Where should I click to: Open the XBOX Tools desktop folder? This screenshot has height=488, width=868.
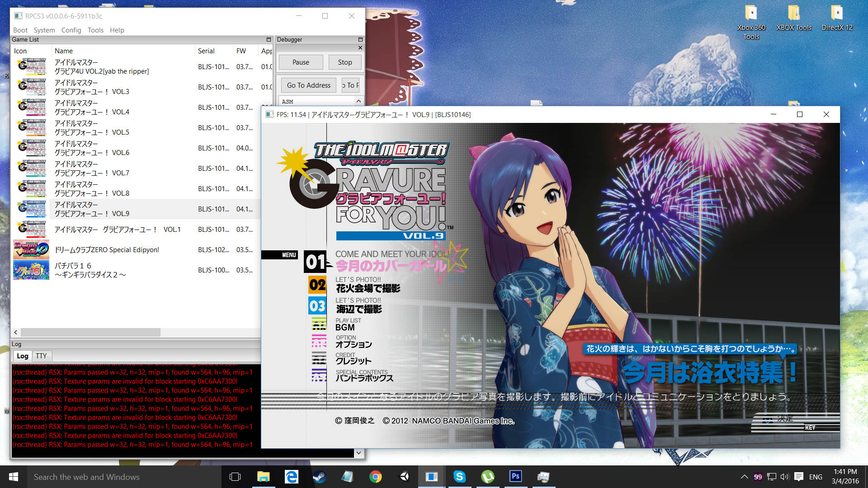point(794,18)
